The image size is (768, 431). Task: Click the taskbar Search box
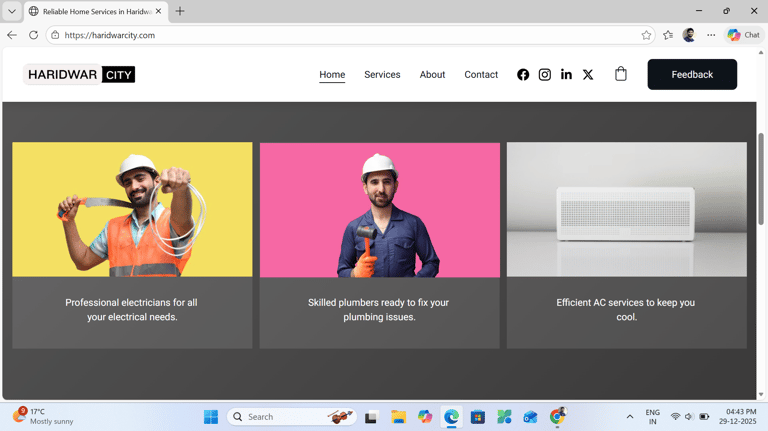pyautogui.click(x=292, y=417)
